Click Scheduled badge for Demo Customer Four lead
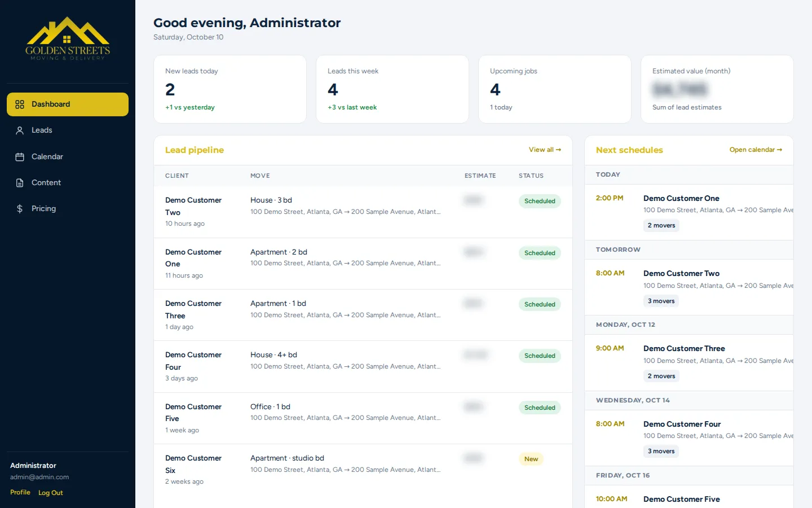This screenshot has height=508, width=812. [540, 356]
